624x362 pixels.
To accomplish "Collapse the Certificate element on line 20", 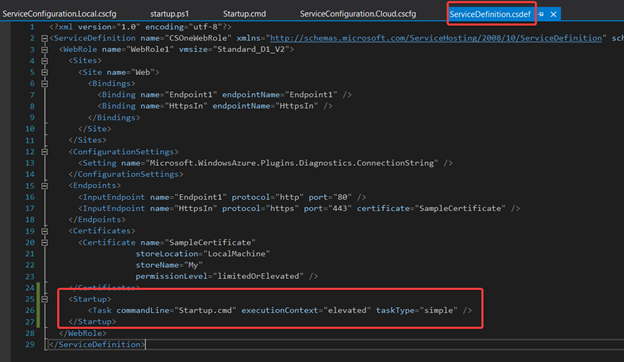I will point(45,243).
